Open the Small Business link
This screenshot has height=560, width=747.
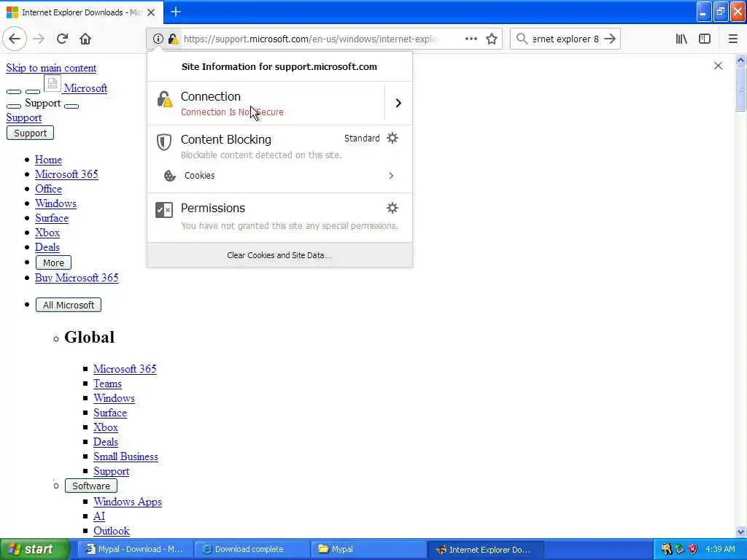pyautogui.click(x=125, y=456)
